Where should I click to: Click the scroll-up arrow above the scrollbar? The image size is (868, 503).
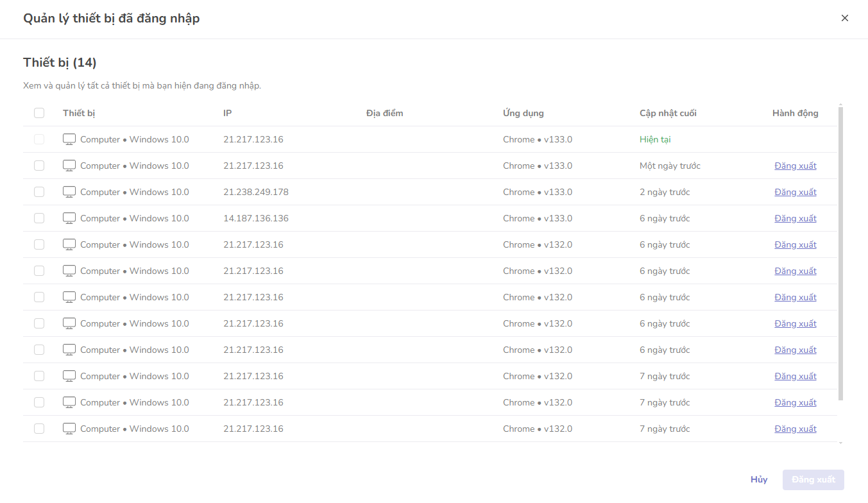click(x=840, y=105)
